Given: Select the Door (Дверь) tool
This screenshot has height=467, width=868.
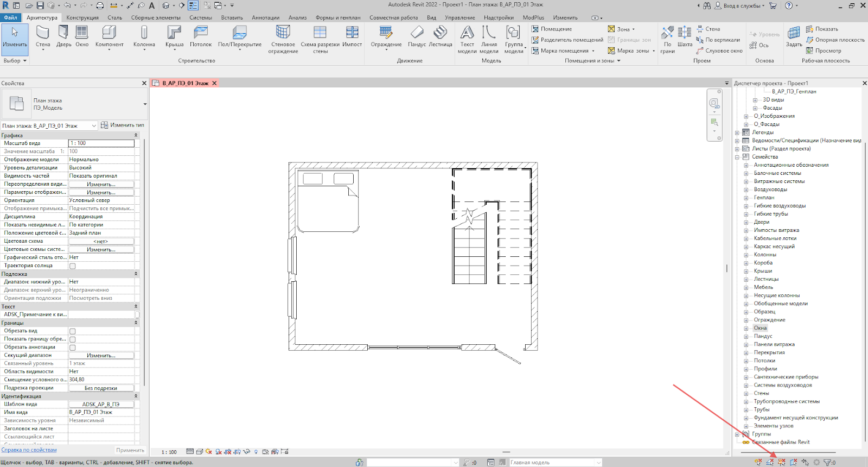Looking at the screenshot, I should 64,37.
